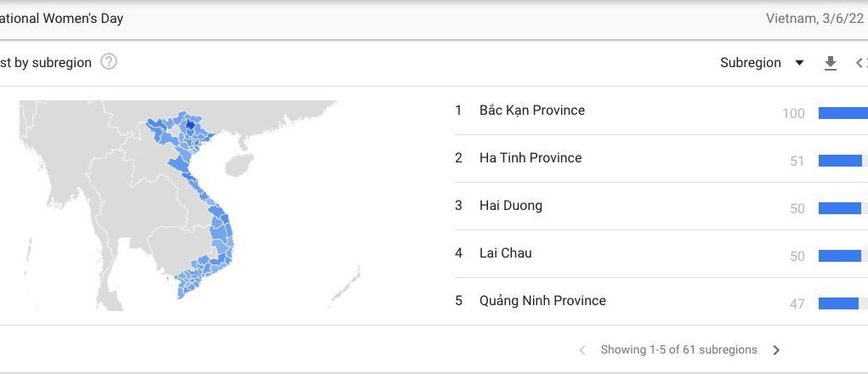This screenshot has width=868, height=374.
Task: Click the Vietnam date range filter
Action: (x=816, y=18)
